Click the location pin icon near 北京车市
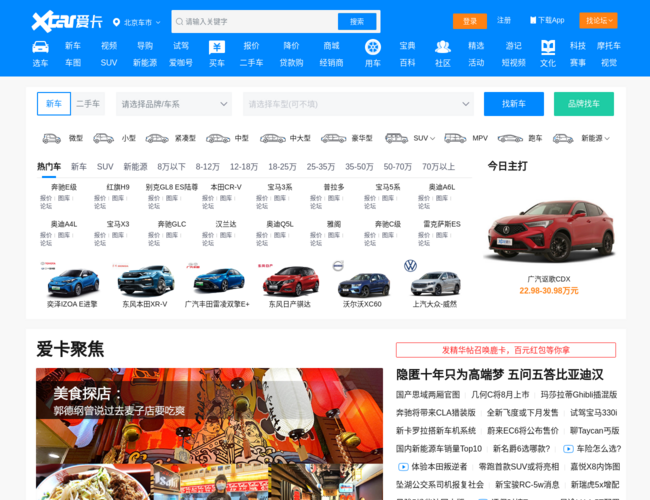 [x=116, y=22]
